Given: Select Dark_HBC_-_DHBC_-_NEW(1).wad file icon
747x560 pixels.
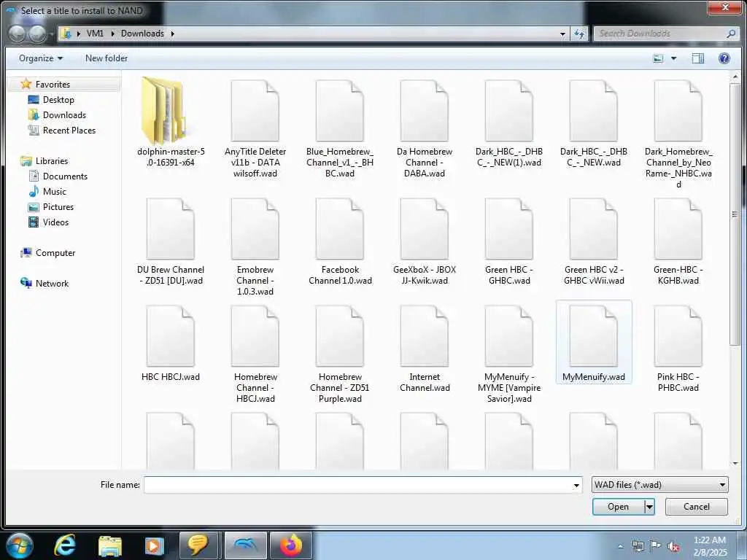Looking at the screenshot, I should [x=508, y=111].
